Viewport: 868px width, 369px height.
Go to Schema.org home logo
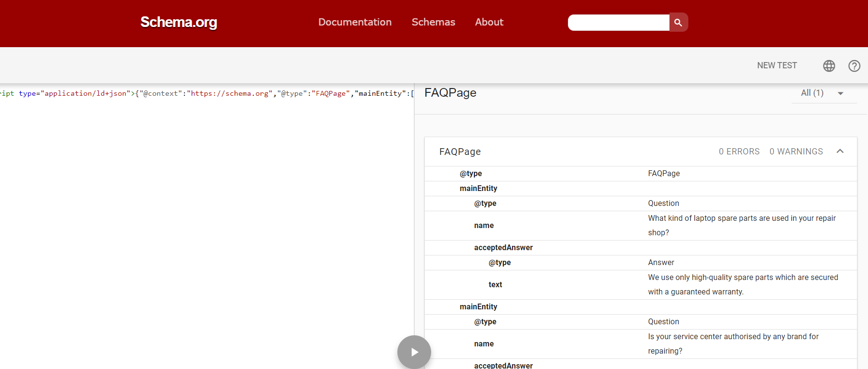(x=179, y=22)
